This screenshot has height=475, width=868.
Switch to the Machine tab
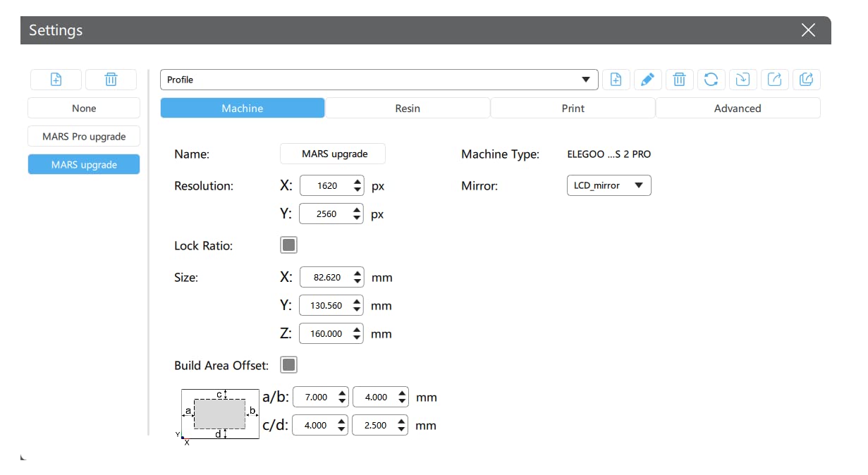243,109
